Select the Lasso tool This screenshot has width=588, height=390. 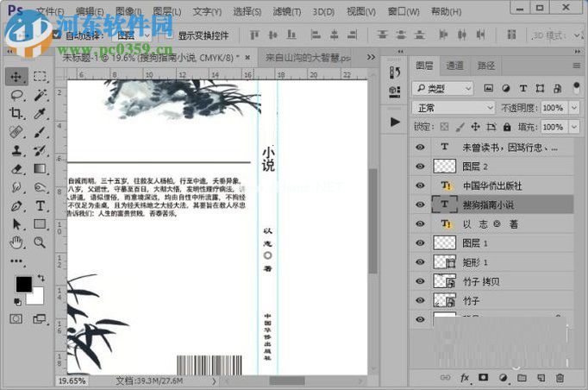coord(16,95)
